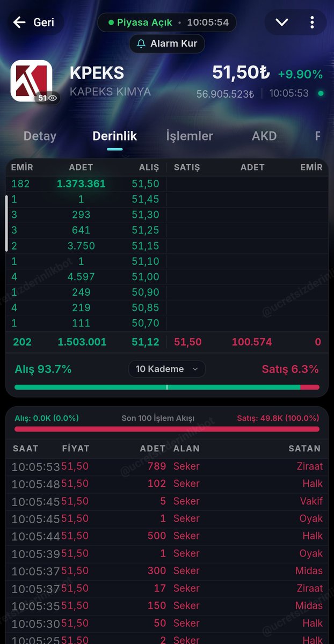Click the SATAN column header

pyautogui.click(x=304, y=449)
